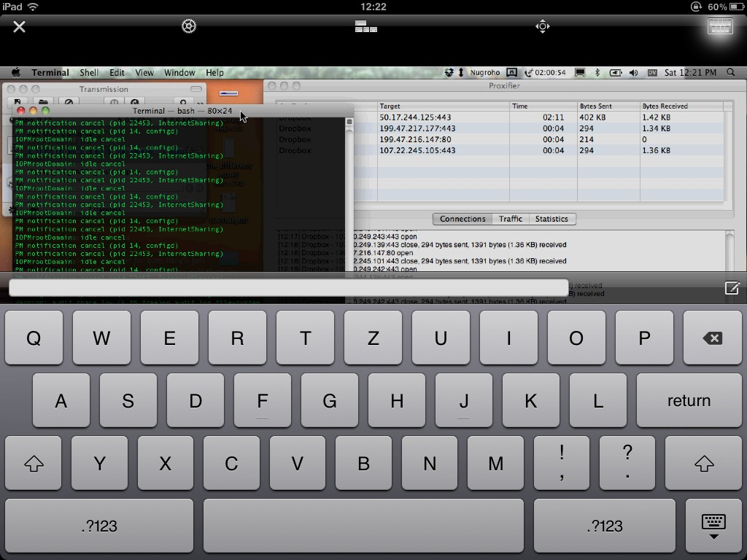Open the Shell menu
Image resolution: width=747 pixels, height=560 pixels.
pos(89,72)
